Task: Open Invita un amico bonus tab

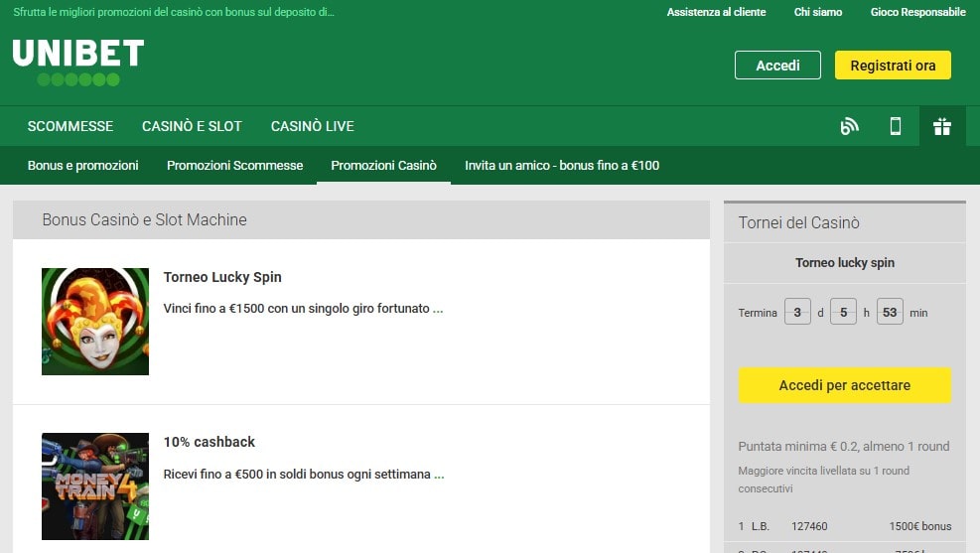Action: 562,166
